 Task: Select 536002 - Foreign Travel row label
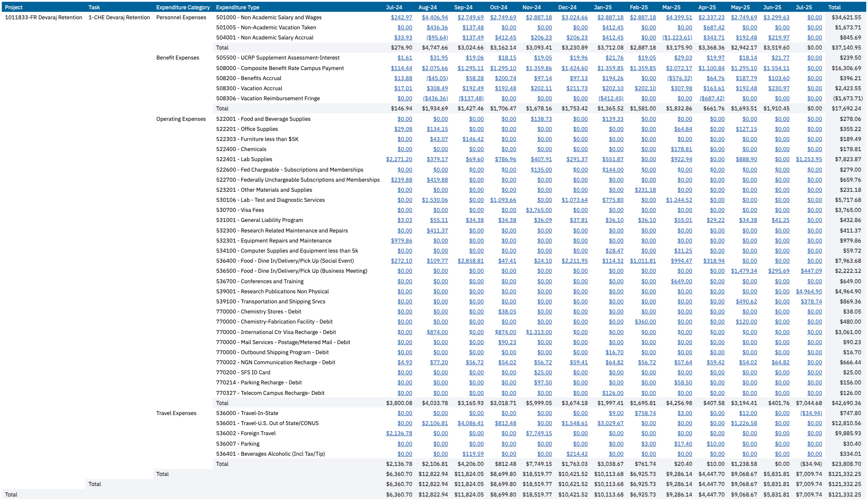pyautogui.click(x=246, y=433)
